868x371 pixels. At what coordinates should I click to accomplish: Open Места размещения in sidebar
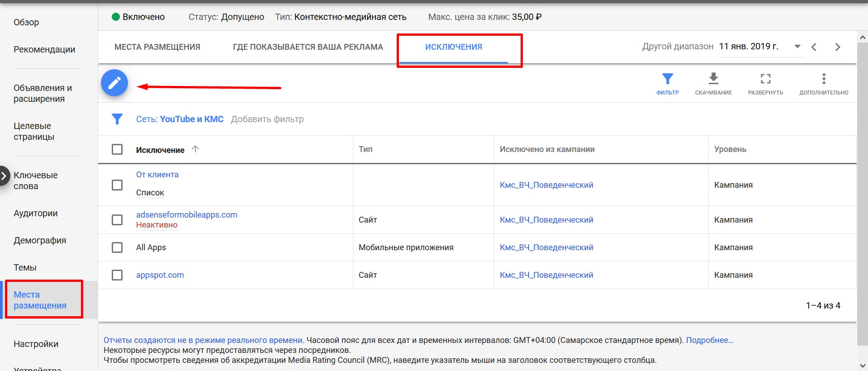point(40,300)
